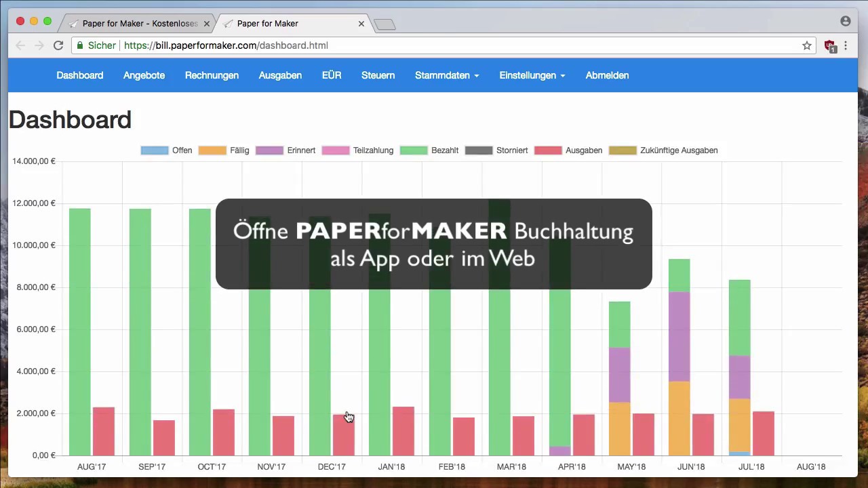Click the Chrome profile avatar icon
Viewport: 868px width, 488px height.
pyautogui.click(x=845, y=21)
